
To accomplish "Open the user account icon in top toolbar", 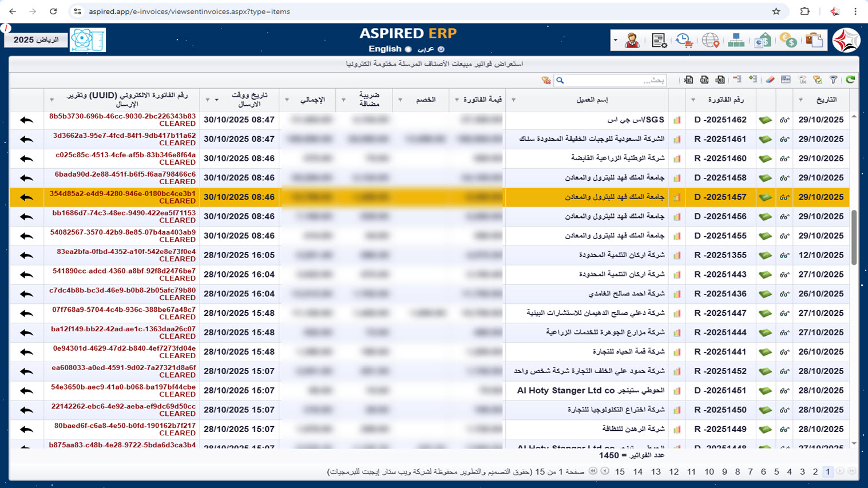I will [x=632, y=41].
